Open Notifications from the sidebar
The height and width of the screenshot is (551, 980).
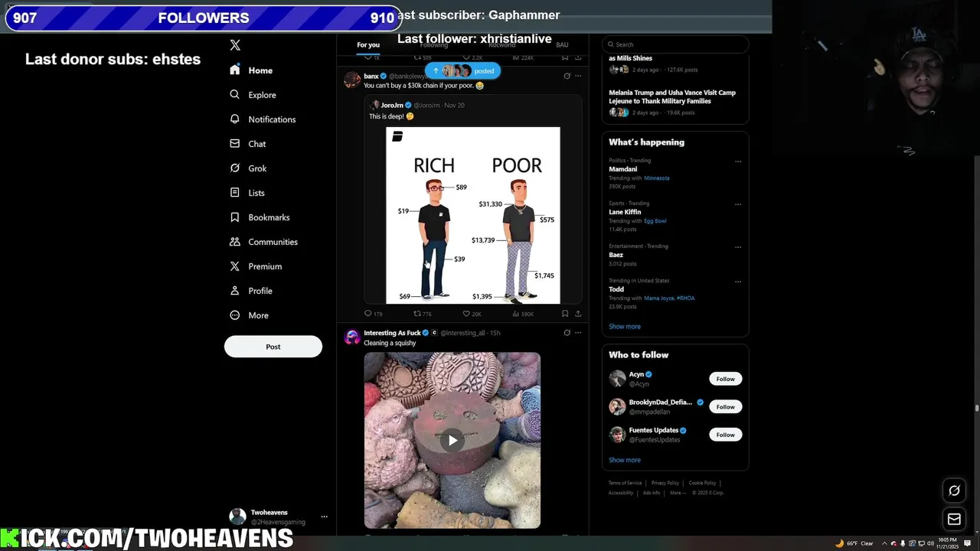[263, 119]
